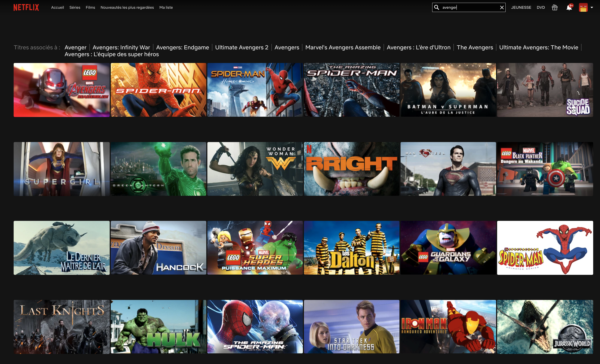The image size is (600, 364).
Task: Open Man of Steel thumbnail
Action: coord(448,169)
